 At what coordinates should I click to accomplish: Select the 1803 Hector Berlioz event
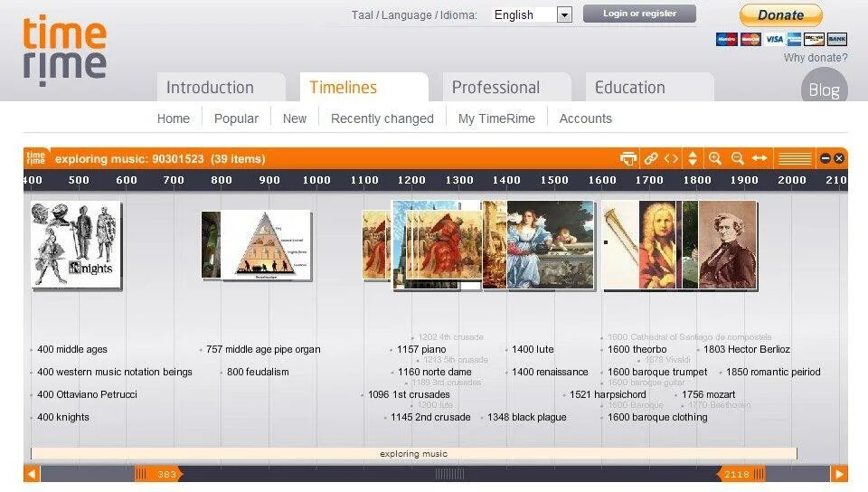747,349
